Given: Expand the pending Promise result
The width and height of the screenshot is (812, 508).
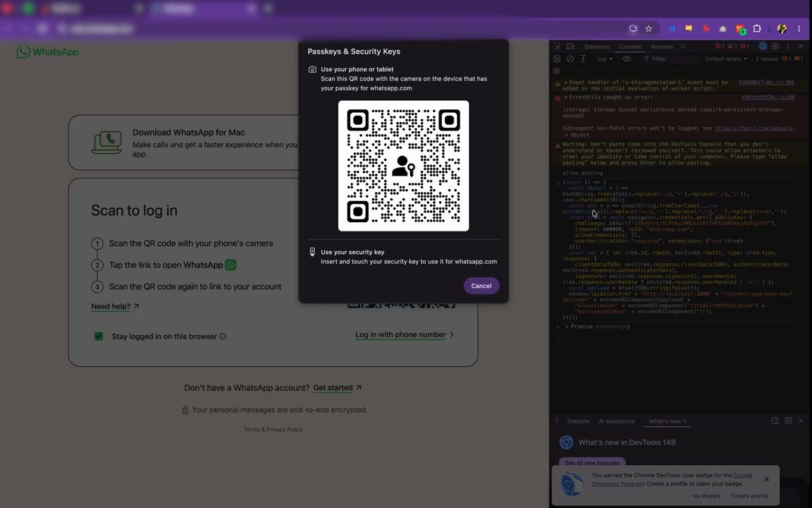Looking at the screenshot, I should point(567,327).
